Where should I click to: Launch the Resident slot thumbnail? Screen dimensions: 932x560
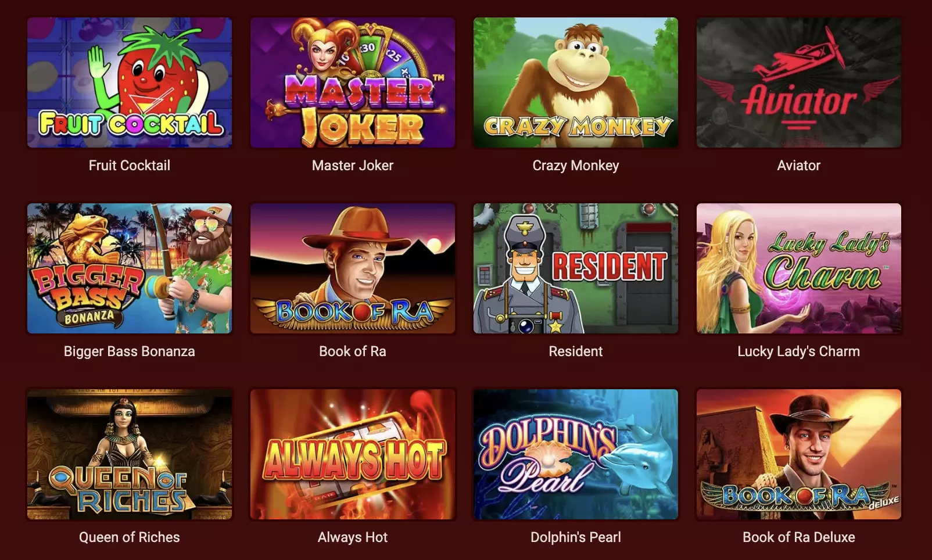point(576,268)
